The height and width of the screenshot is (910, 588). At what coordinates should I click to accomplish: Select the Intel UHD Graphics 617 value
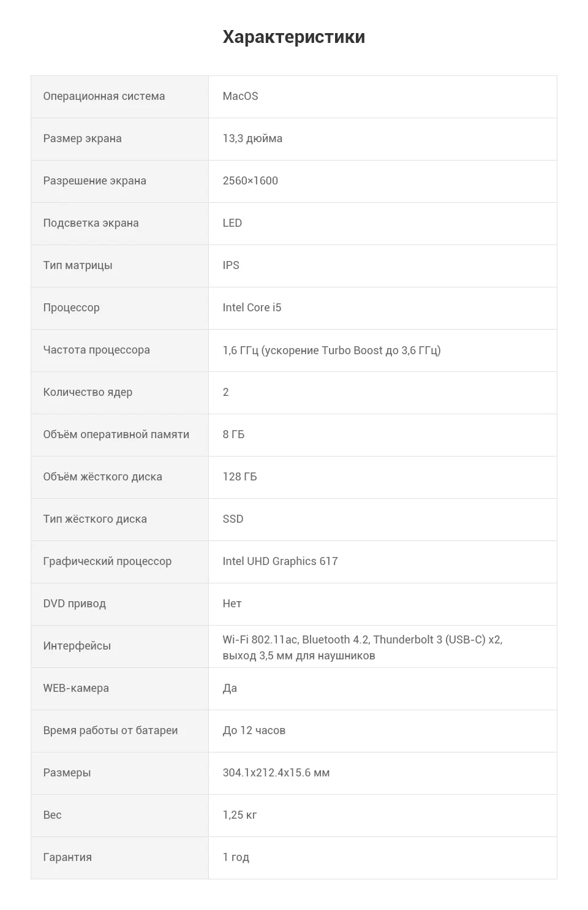click(x=280, y=561)
